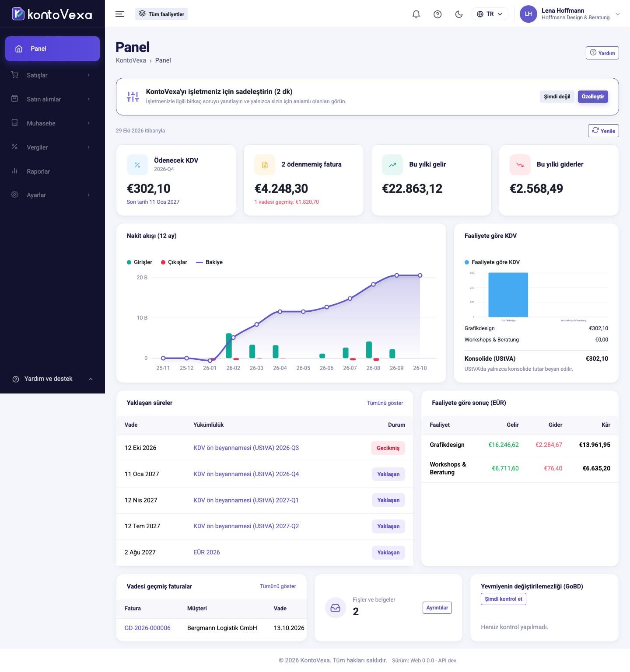Click the percent icon on Ödenecek KDV card

pos(137,165)
